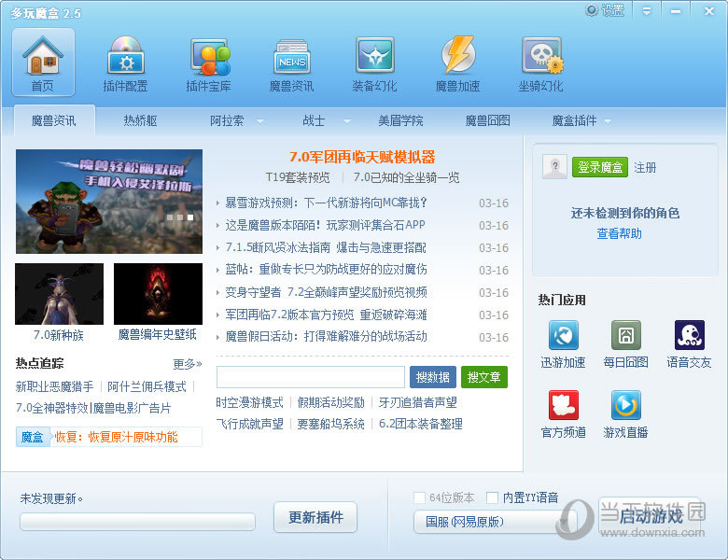Open the title bar dropdown menu arrow

click(647, 11)
